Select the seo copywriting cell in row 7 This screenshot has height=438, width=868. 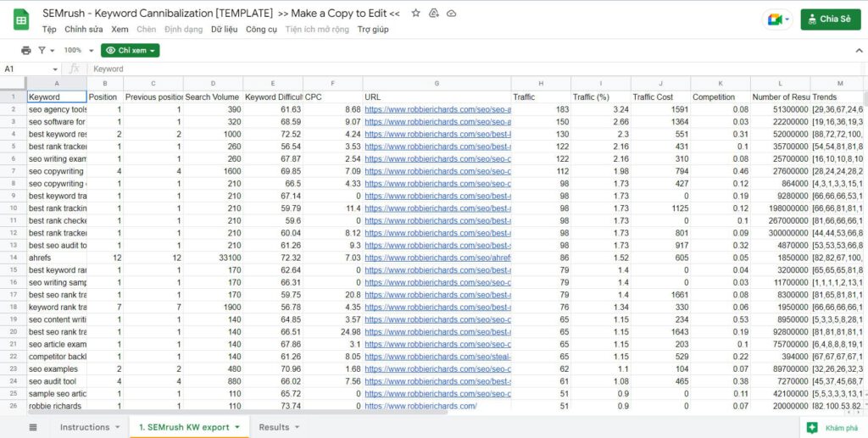57,171
